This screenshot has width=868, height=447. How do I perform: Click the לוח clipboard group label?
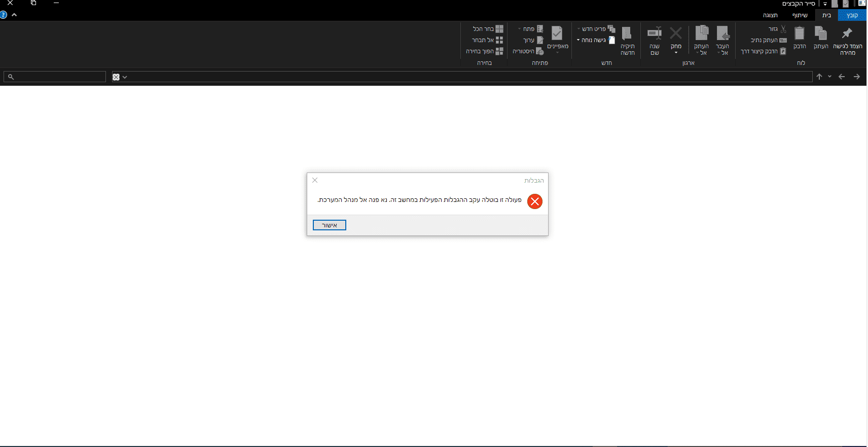(x=801, y=63)
